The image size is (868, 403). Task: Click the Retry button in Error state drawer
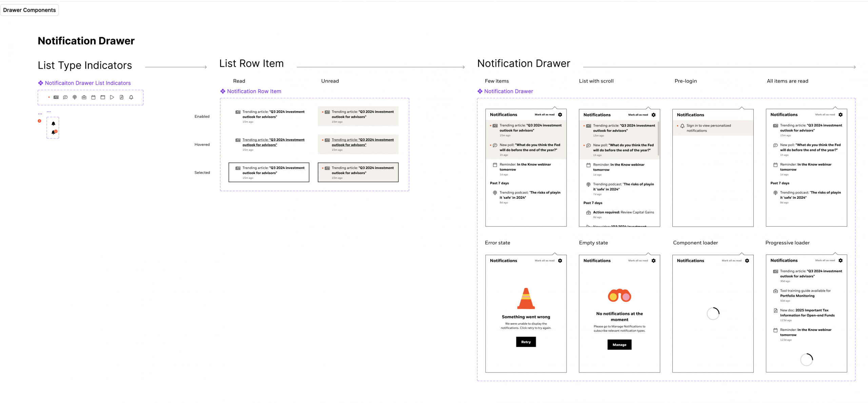point(526,342)
